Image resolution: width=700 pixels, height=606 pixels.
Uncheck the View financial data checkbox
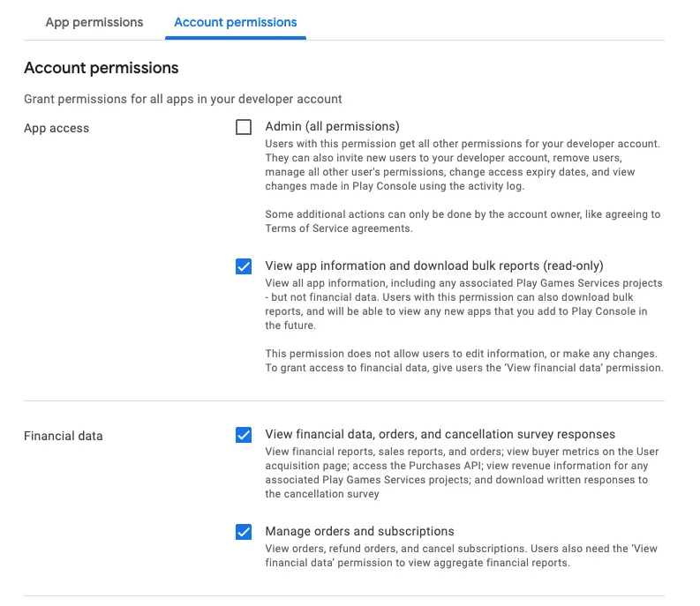[x=244, y=435]
